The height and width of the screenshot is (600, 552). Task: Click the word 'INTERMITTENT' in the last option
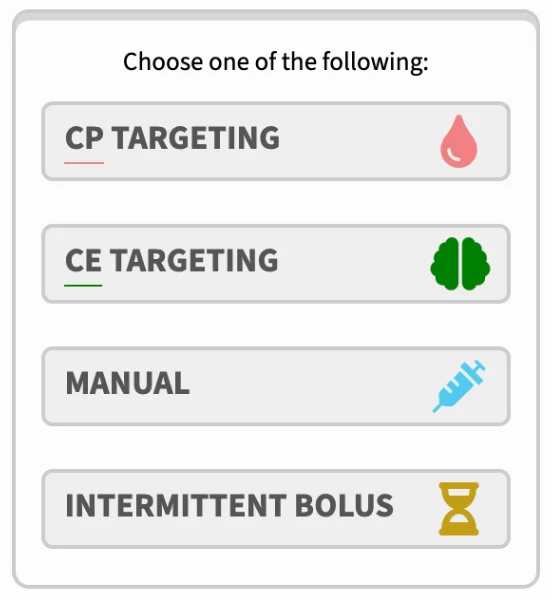click(176, 505)
